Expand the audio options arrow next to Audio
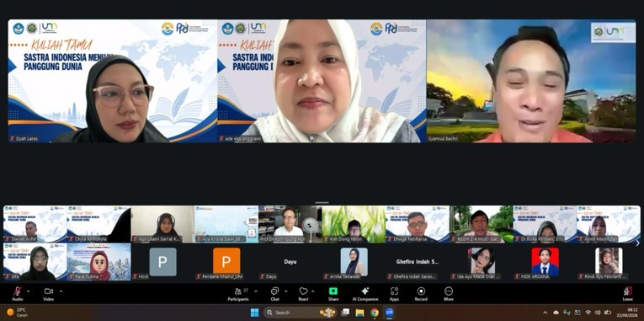 [28, 292]
